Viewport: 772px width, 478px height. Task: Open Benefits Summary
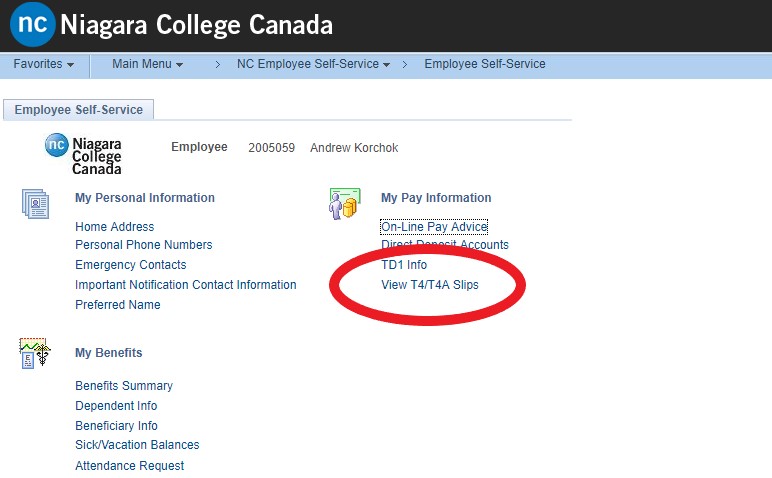(124, 386)
